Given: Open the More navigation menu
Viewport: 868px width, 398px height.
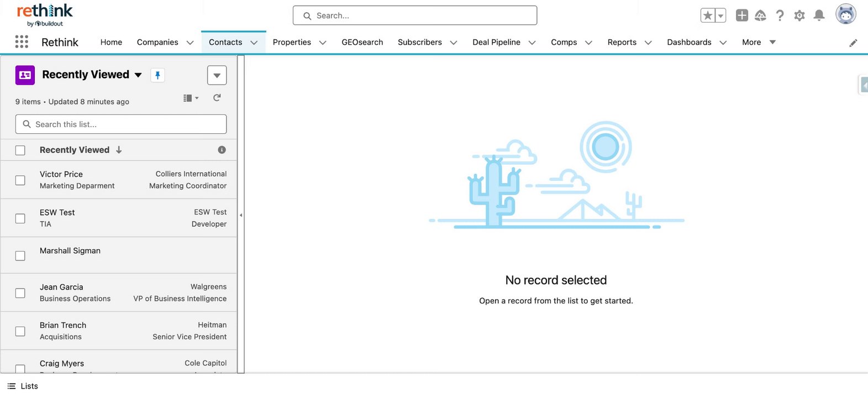Looking at the screenshot, I should 759,42.
